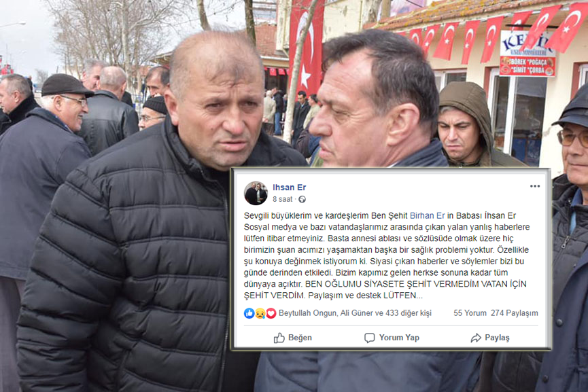Click the Yorum Yap text label
Viewport: 588px width, 392px height.
pyautogui.click(x=399, y=338)
